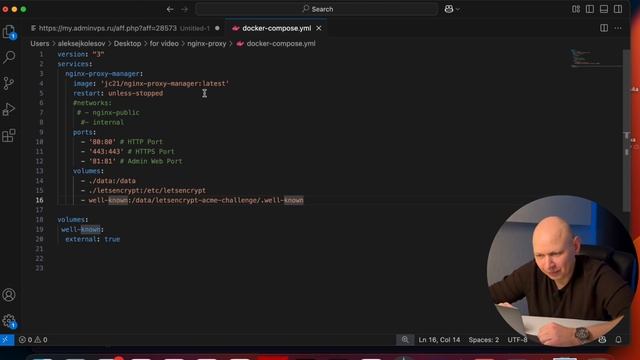Go back with the left arrow
The height and width of the screenshot is (360, 640).
(170, 9)
